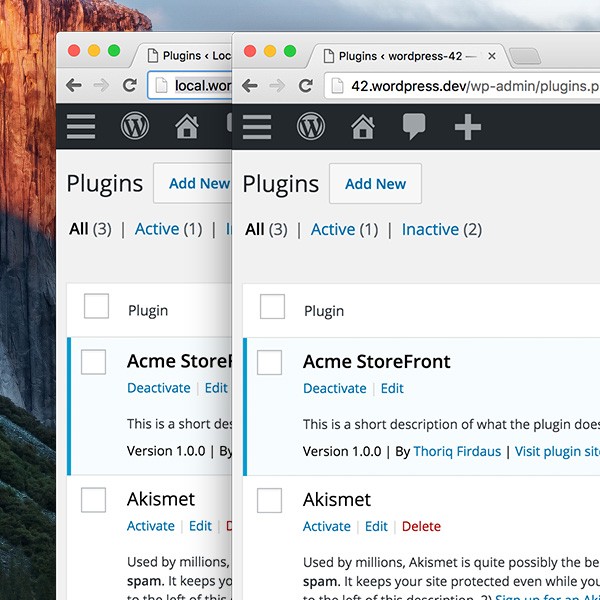600x600 pixels.
Task: Click green maximize button of back window
Action: (114, 51)
